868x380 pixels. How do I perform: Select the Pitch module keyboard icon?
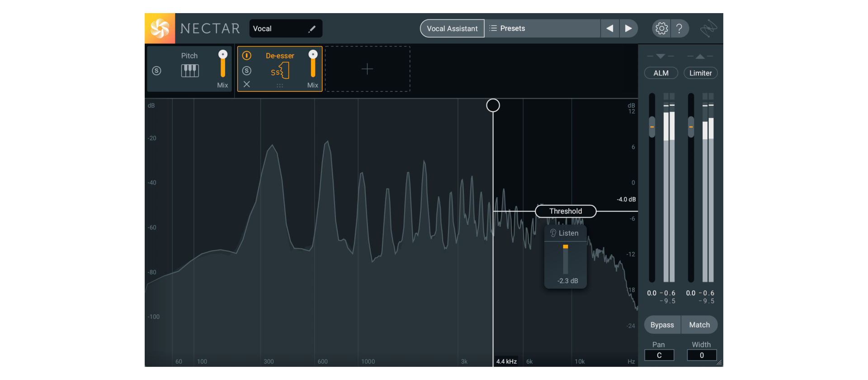(190, 71)
